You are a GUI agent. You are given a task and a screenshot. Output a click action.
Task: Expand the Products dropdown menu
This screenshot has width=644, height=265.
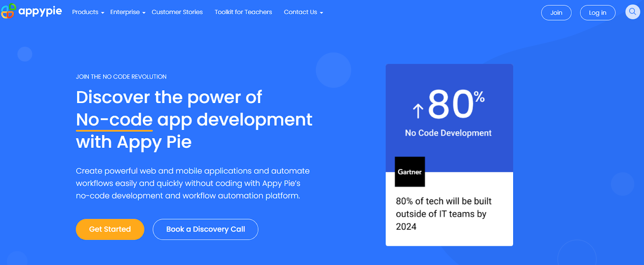88,12
